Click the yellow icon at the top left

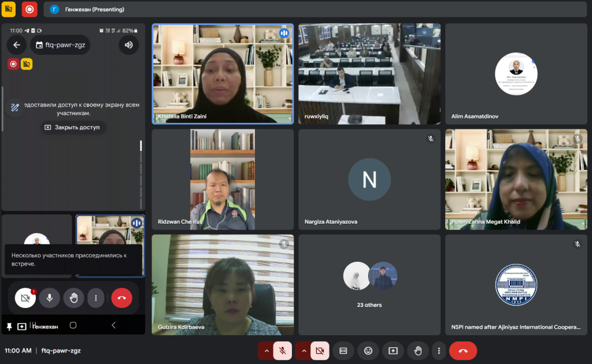(x=9, y=9)
